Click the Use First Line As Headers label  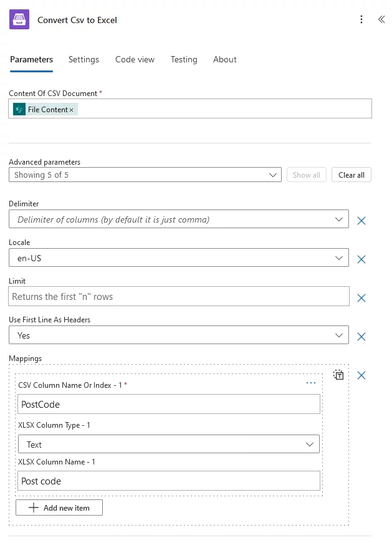point(49,320)
